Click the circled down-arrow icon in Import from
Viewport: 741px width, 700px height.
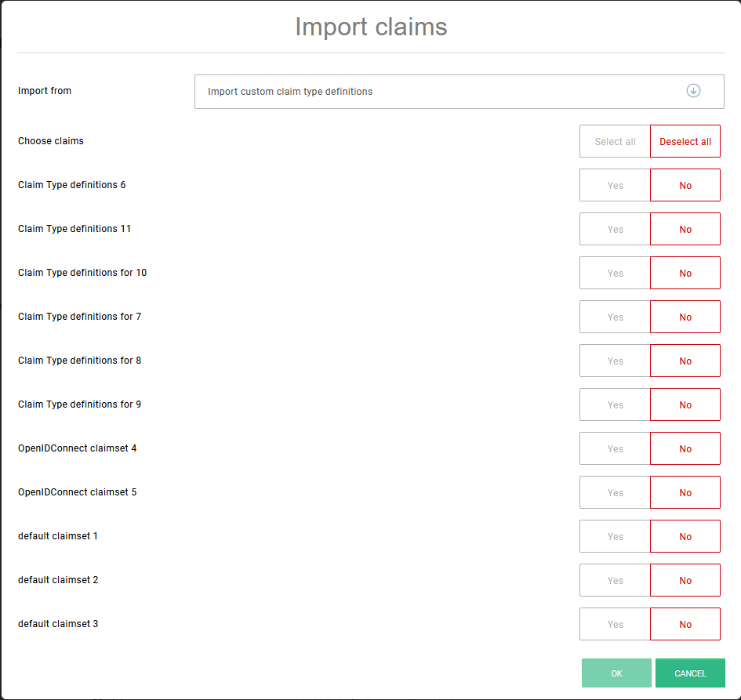point(693,91)
